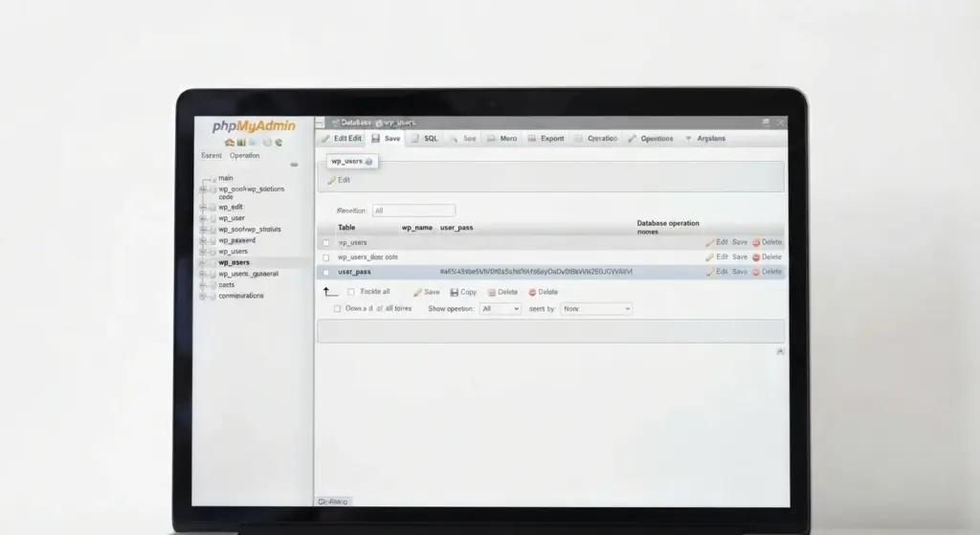The height and width of the screenshot is (535, 980).
Task: Click Copy with floppy icon below the table
Action: 463,292
